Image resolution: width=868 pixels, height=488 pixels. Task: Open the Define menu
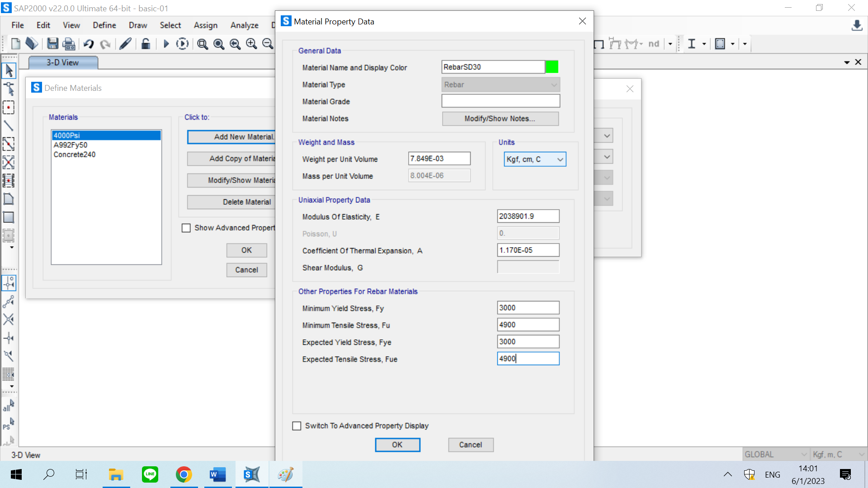[x=104, y=25]
